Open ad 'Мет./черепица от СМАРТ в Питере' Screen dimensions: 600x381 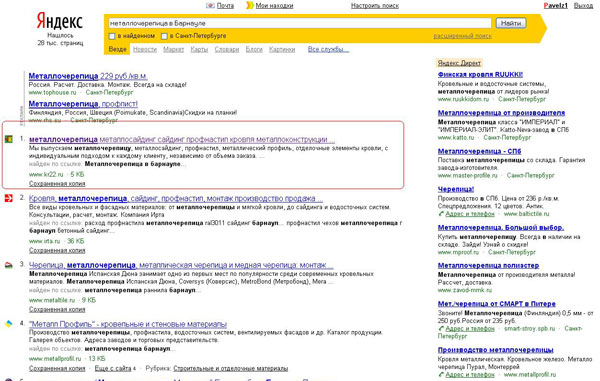coord(497,304)
